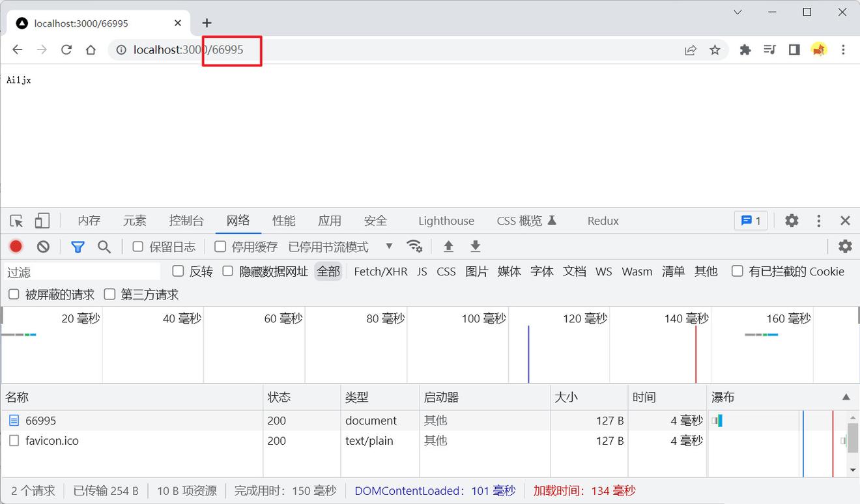Click the import HAR upload icon
Screen dimensions: 860x504
448,246
